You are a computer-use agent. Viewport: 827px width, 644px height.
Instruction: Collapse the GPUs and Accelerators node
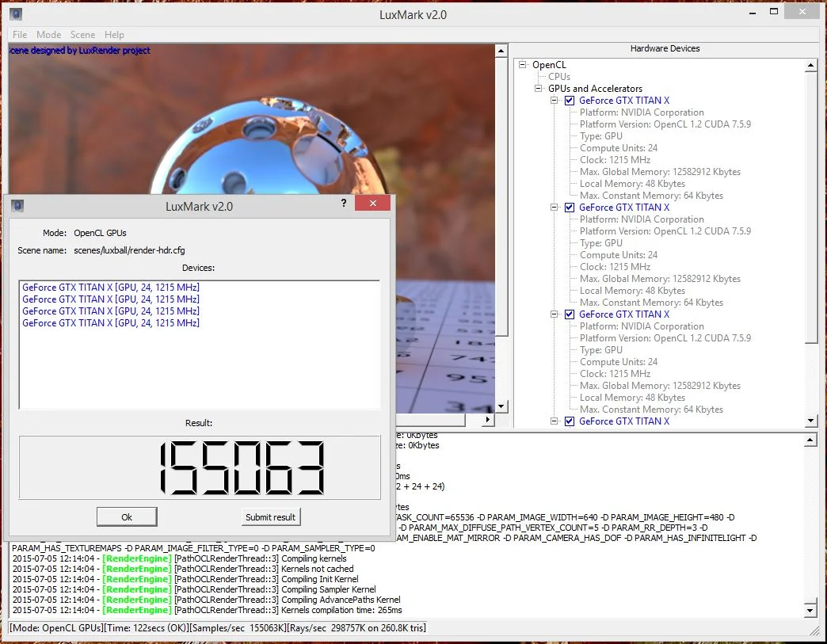(538, 88)
